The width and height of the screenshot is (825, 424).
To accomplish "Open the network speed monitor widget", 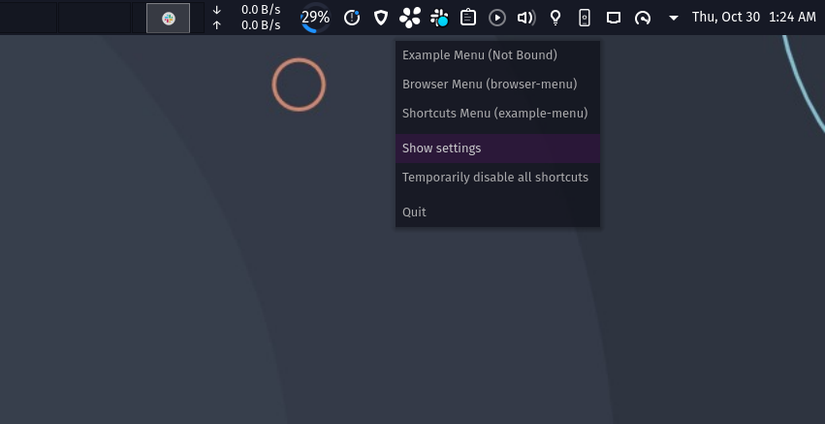I will (246, 17).
